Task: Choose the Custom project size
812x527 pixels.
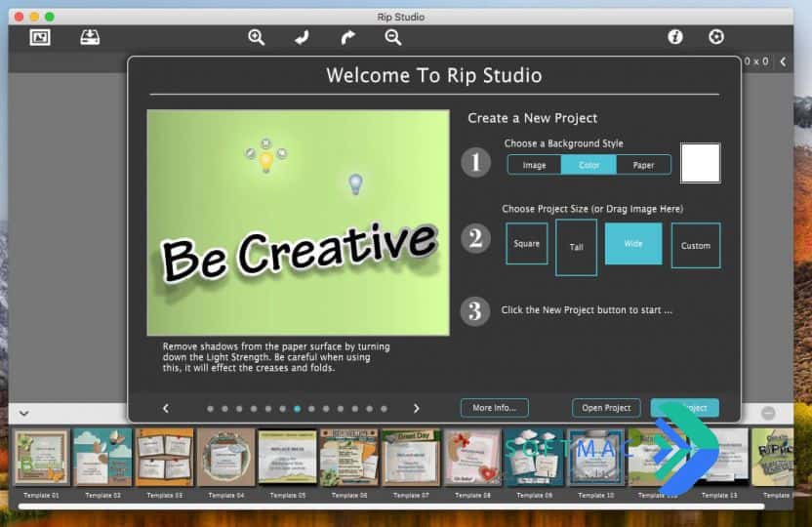Action: click(696, 245)
